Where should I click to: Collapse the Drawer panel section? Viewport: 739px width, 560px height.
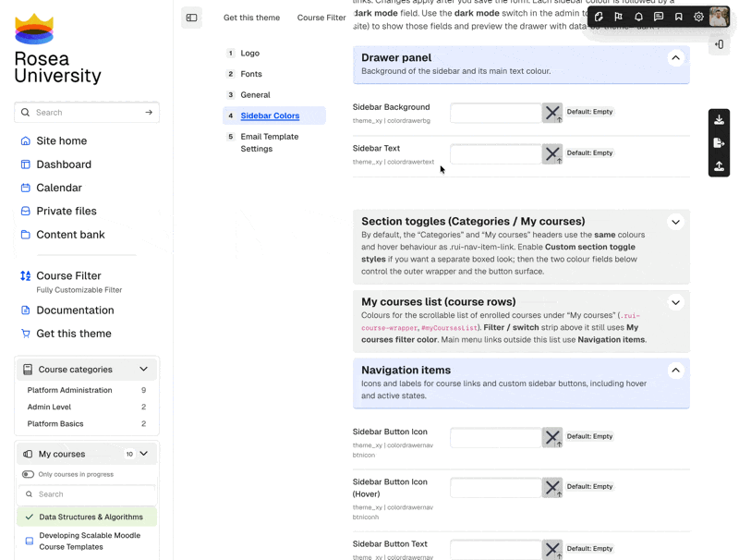tap(675, 58)
